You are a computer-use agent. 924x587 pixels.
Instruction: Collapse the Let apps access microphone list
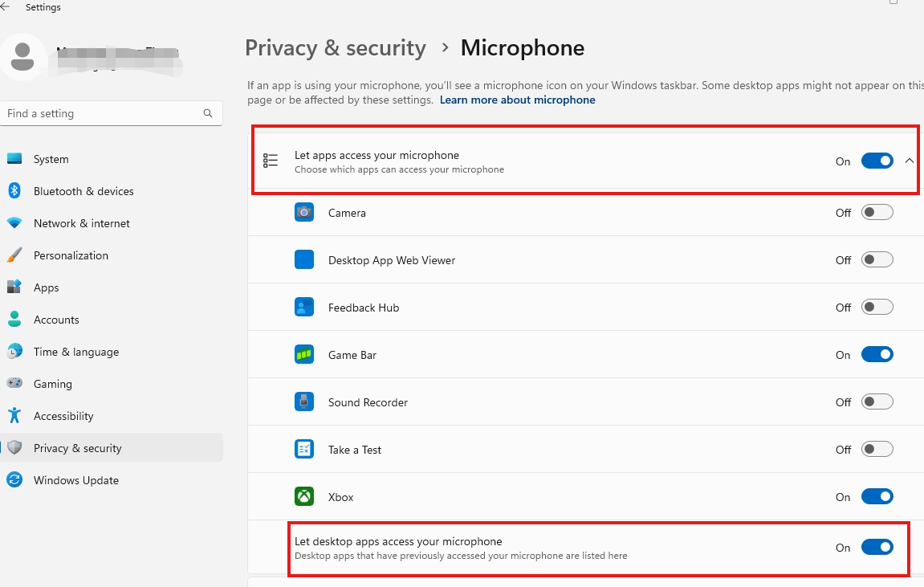click(909, 161)
